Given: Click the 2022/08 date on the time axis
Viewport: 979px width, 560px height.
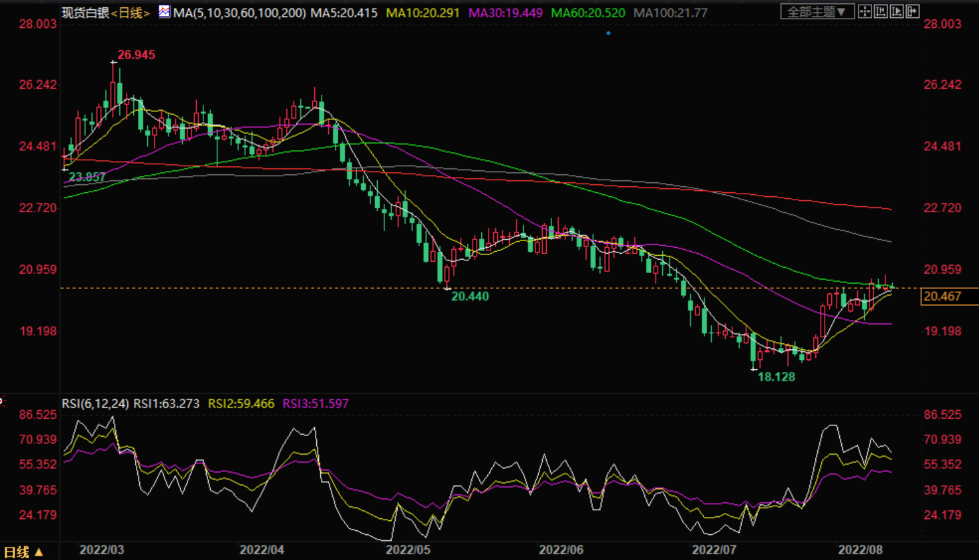Looking at the screenshot, I should tap(860, 549).
